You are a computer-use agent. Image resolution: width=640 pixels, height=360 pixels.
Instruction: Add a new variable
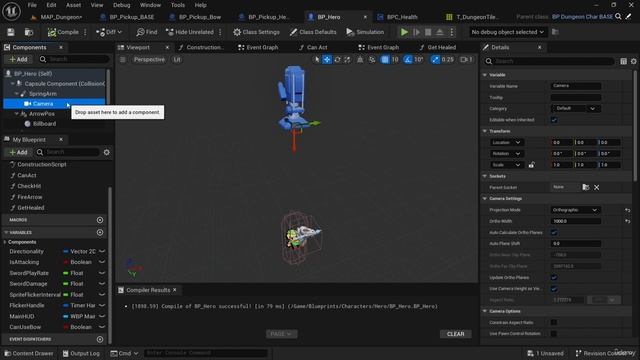100,232
